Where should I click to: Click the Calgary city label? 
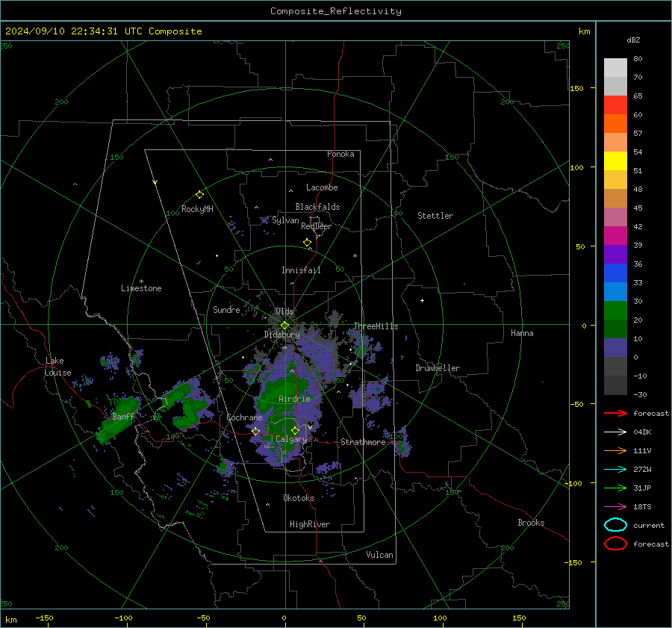point(291,439)
